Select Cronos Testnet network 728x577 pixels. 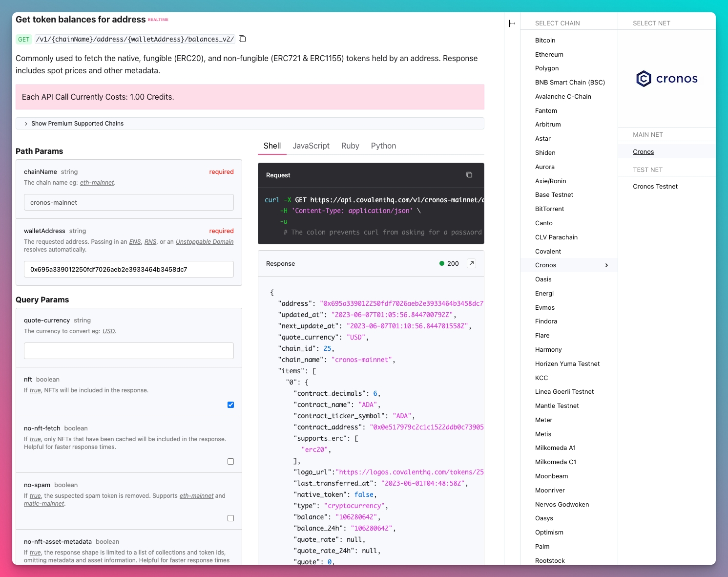655,187
